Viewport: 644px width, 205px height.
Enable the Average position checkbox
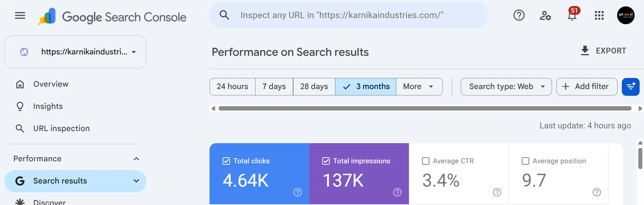[x=525, y=161]
